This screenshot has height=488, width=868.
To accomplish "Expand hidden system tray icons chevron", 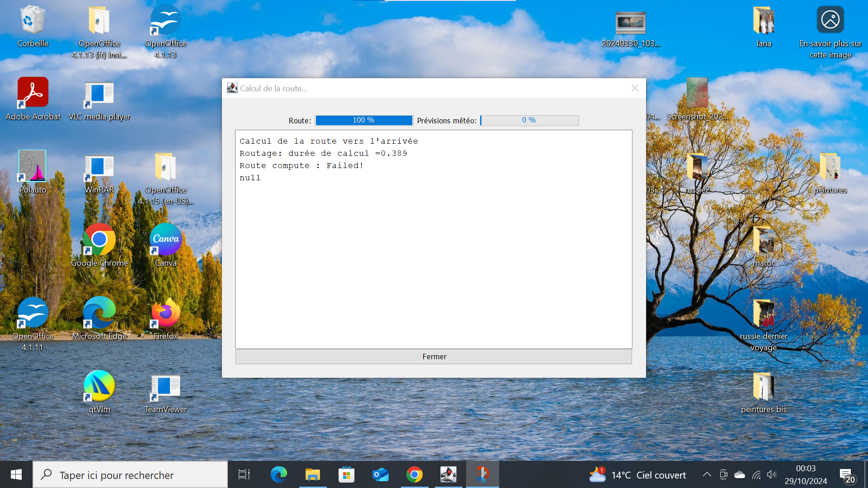I will [x=707, y=474].
